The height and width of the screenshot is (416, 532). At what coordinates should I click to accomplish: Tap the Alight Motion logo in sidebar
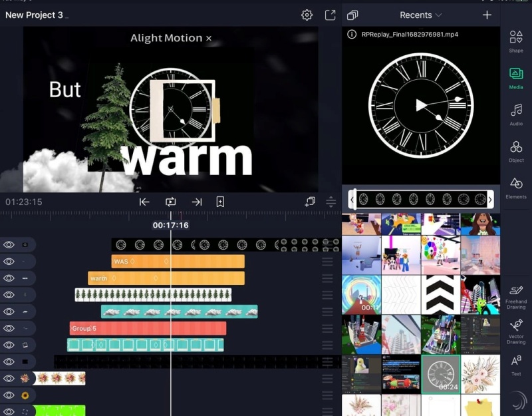[x=517, y=401]
